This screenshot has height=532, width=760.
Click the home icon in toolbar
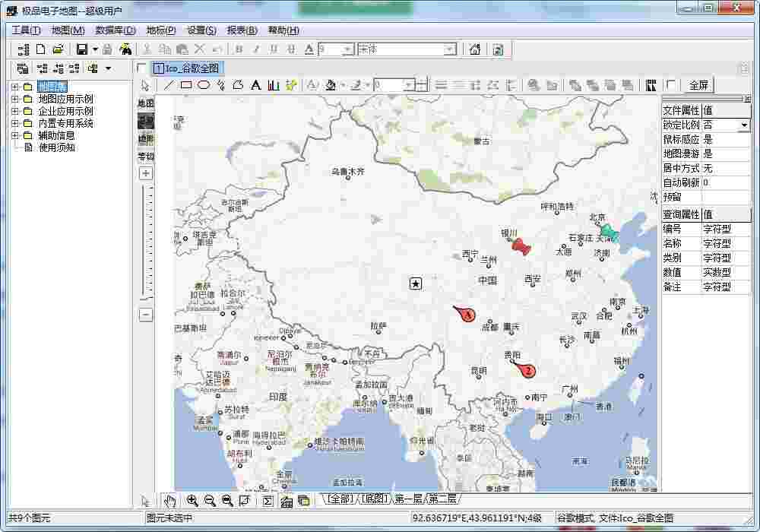click(475, 49)
